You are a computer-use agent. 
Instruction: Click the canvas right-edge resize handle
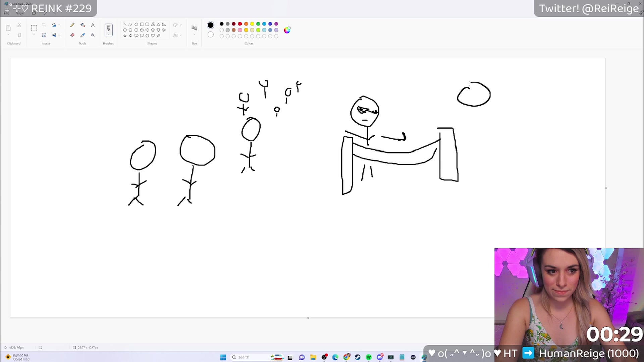tap(606, 188)
